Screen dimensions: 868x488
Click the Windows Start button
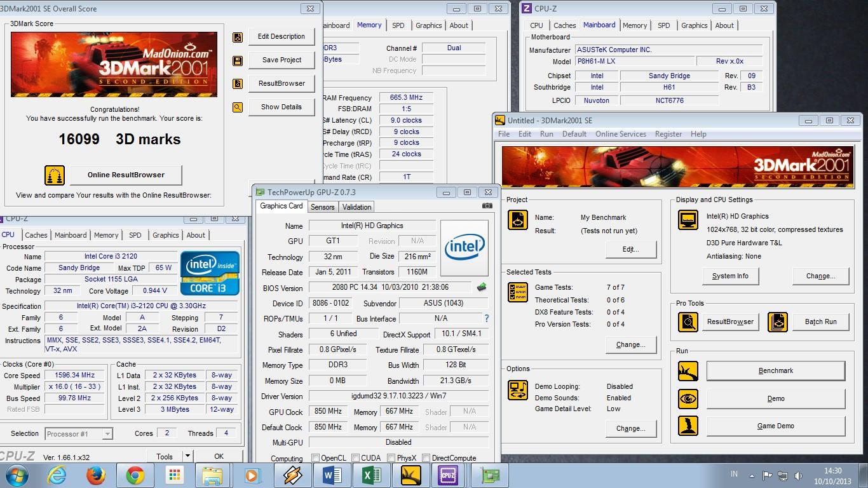pyautogui.click(x=17, y=475)
